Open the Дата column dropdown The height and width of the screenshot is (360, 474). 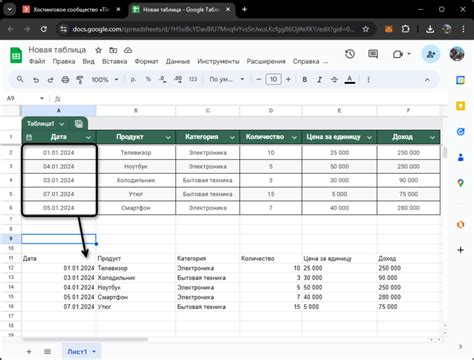(88, 137)
